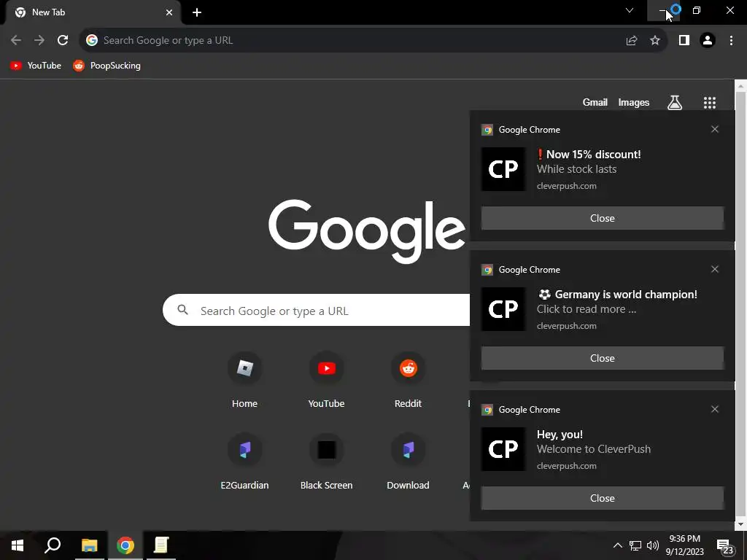Open the Windows Start menu
Viewport: 747px width, 560px height.
pyautogui.click(x=18, y=545)
